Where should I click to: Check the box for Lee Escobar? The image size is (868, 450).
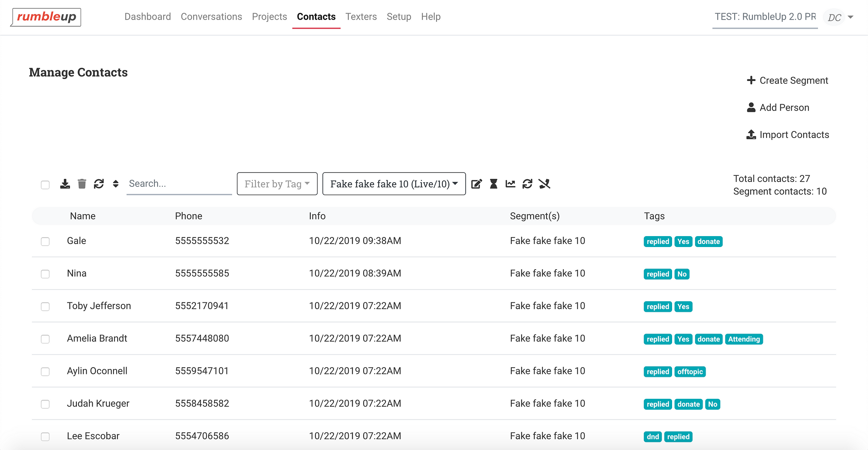(x=45, y=436)
